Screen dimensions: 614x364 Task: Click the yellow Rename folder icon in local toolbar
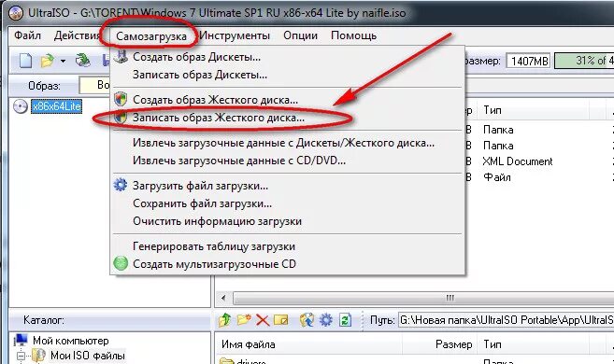[280, 320]
